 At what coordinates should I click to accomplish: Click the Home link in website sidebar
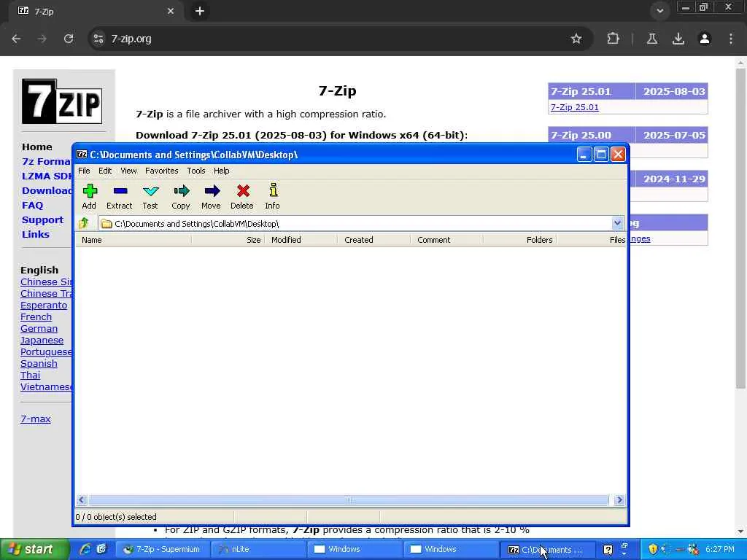[x=36, y=147]
